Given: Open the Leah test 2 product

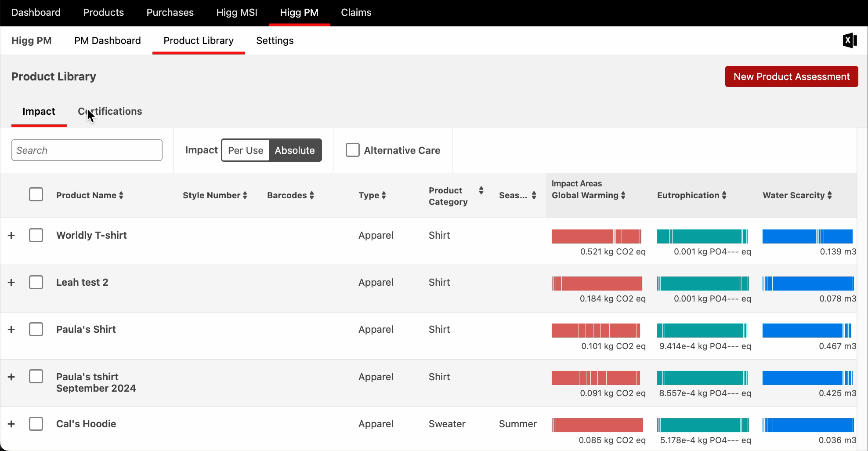Looking at the screenshot, I should pos(82,282).
